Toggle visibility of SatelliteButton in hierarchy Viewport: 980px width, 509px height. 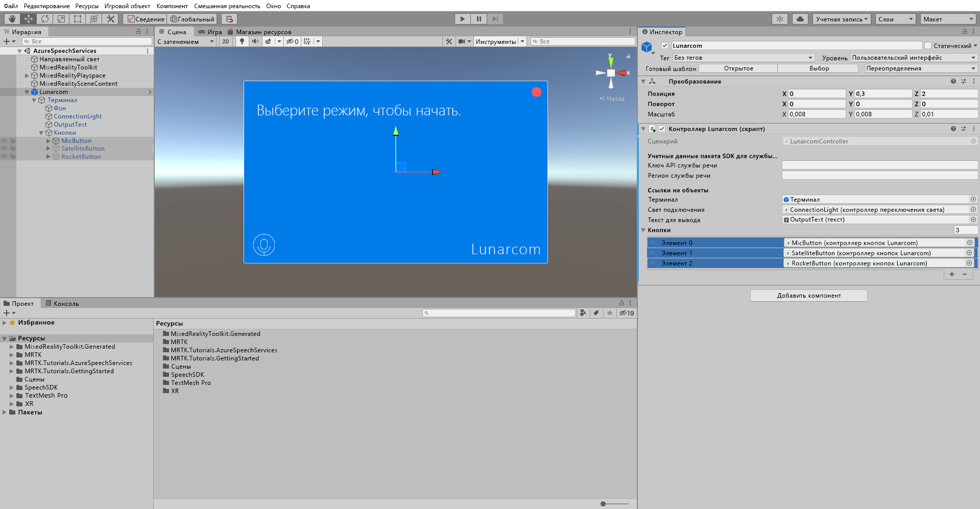[x=4, y=149]
